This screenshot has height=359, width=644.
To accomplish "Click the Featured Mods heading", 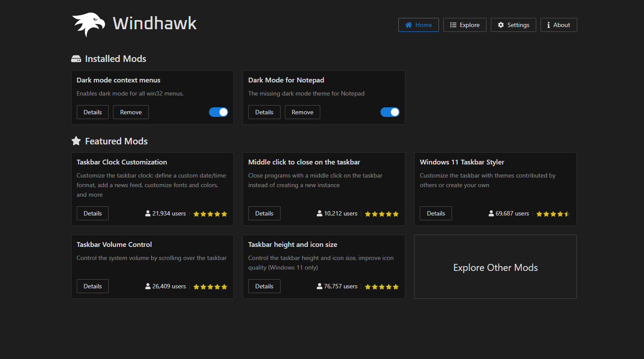I will [116, 141].
